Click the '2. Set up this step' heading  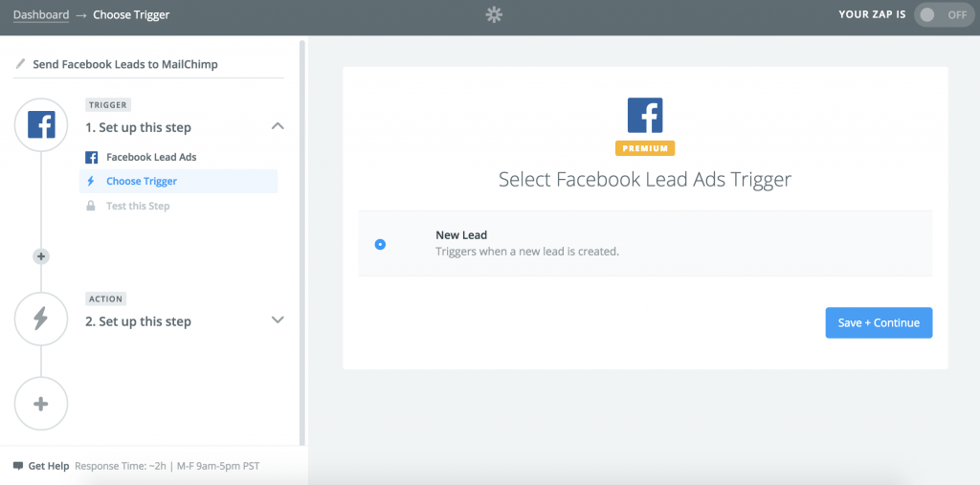138,321
